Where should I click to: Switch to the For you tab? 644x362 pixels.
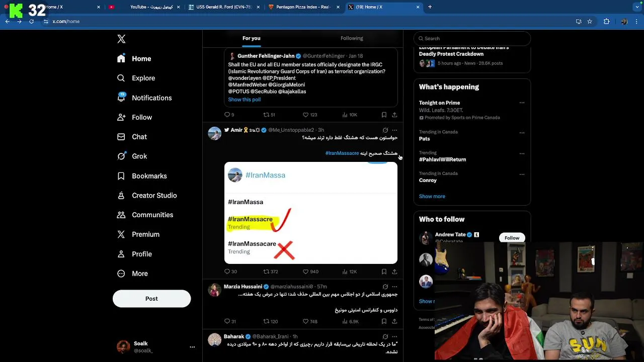252,38
